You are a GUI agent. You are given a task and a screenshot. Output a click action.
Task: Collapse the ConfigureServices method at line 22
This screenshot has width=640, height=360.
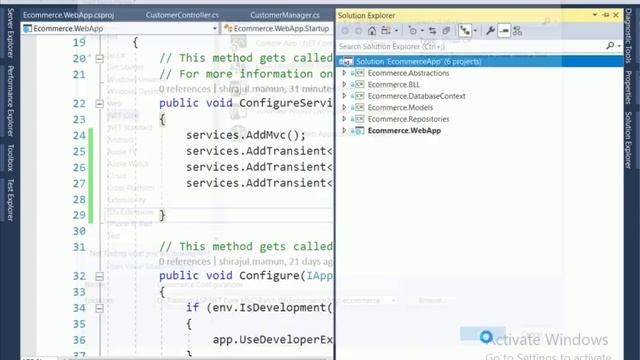pyautogui.click(x=99, y=104)
